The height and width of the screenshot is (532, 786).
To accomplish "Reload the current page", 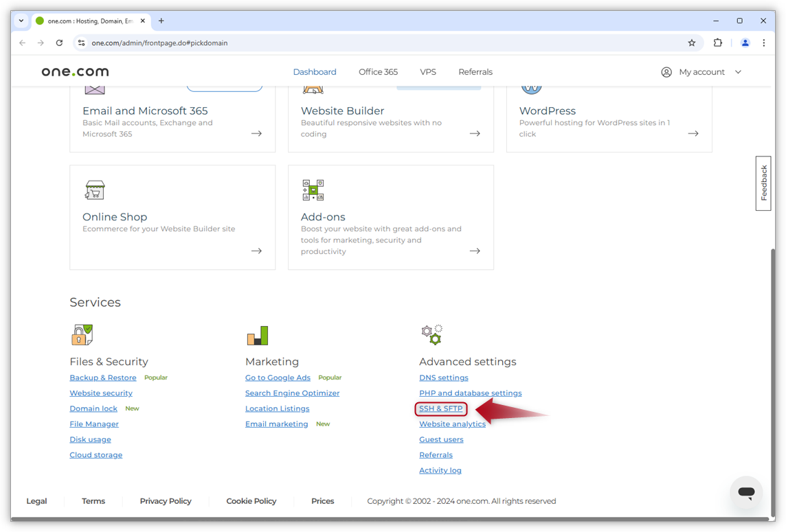I will pyautogui.click(x=59, y=43).
